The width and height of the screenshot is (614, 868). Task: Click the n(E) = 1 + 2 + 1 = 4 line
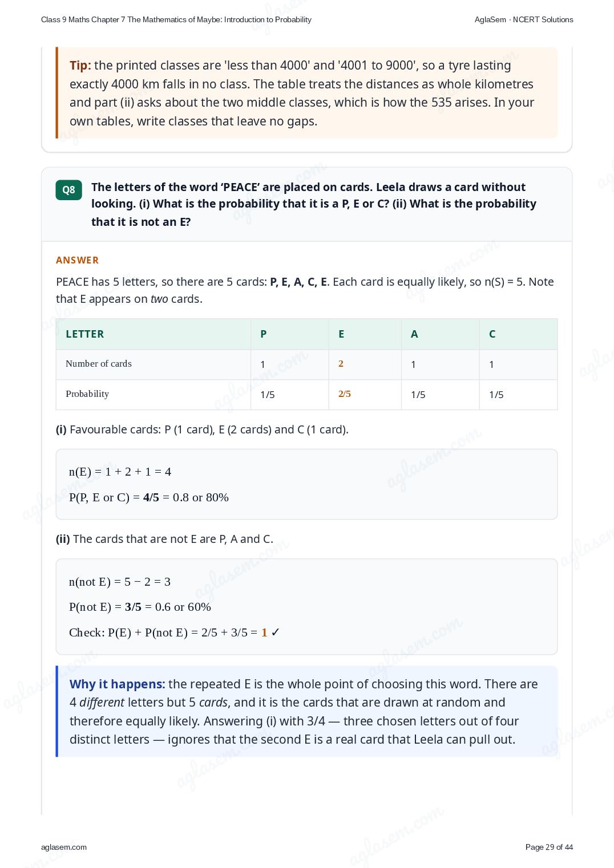coord(120,472)
